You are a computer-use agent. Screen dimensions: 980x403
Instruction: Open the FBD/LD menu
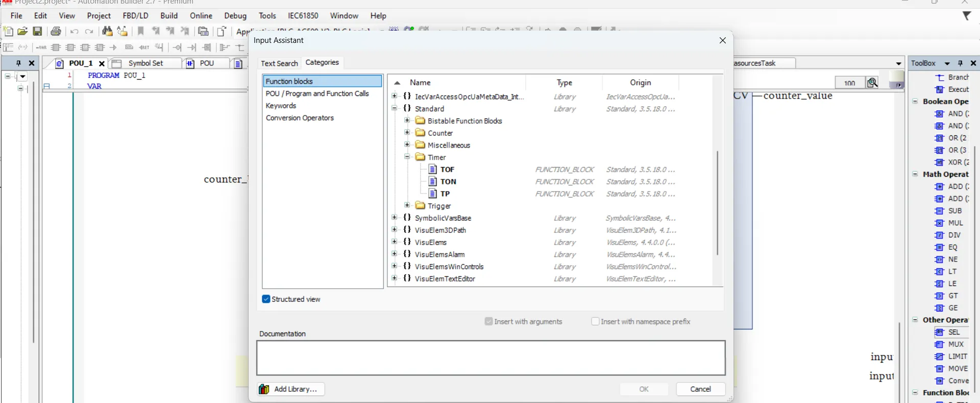point(135,16)
